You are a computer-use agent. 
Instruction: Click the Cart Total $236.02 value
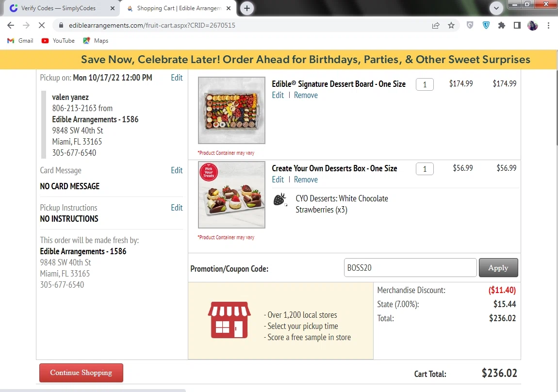point(499,373)
